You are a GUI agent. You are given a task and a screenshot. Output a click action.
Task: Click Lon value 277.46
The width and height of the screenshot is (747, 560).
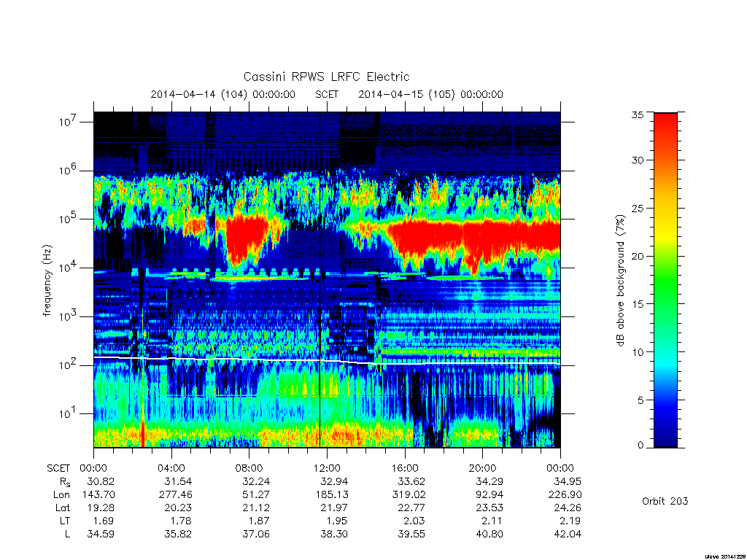click(175, 495)
